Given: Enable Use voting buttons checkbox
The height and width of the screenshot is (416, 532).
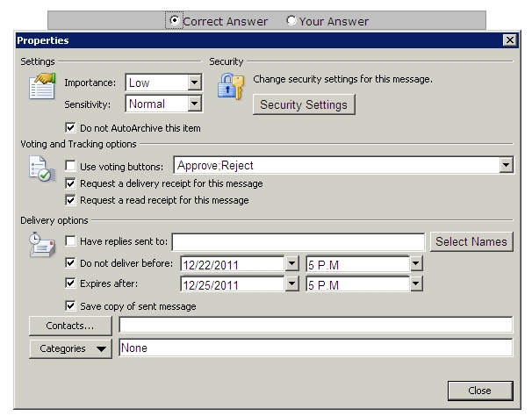Looking at the screenshot, I should [70, 166].
